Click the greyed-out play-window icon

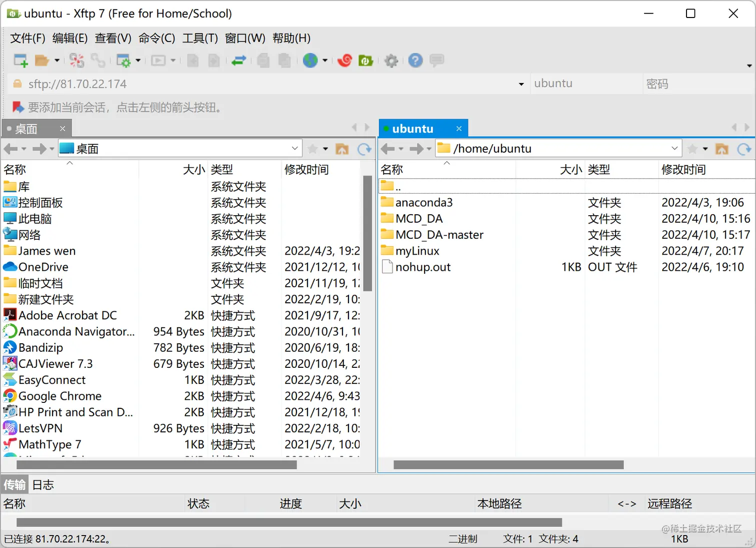(158, 61)
